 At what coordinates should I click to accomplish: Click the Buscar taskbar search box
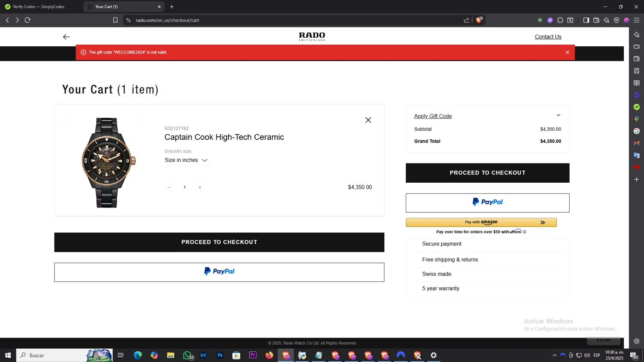click(64, 355)
